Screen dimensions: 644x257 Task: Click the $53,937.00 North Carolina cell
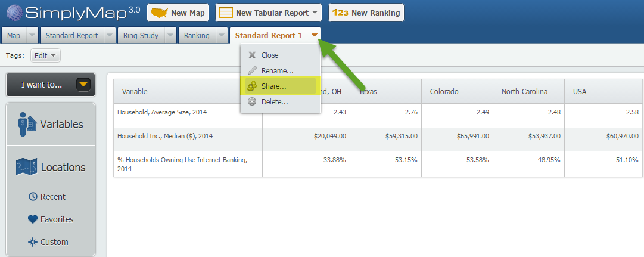528,140
